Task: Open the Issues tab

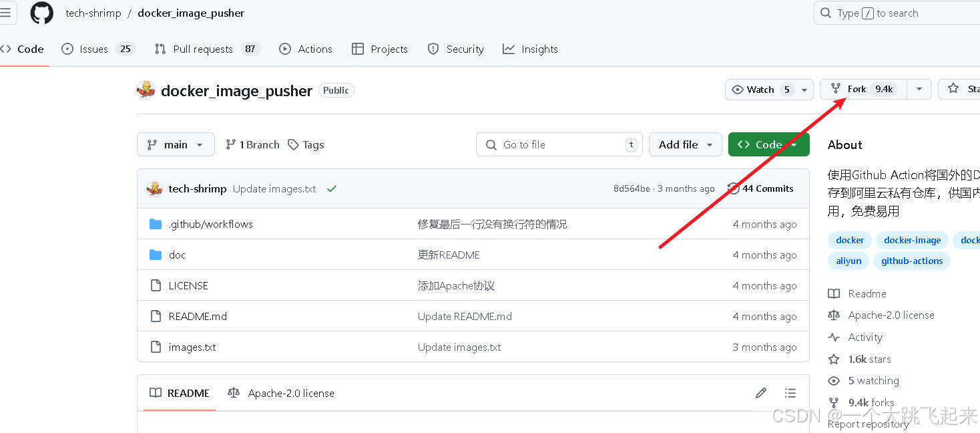Action: point(97,49)
